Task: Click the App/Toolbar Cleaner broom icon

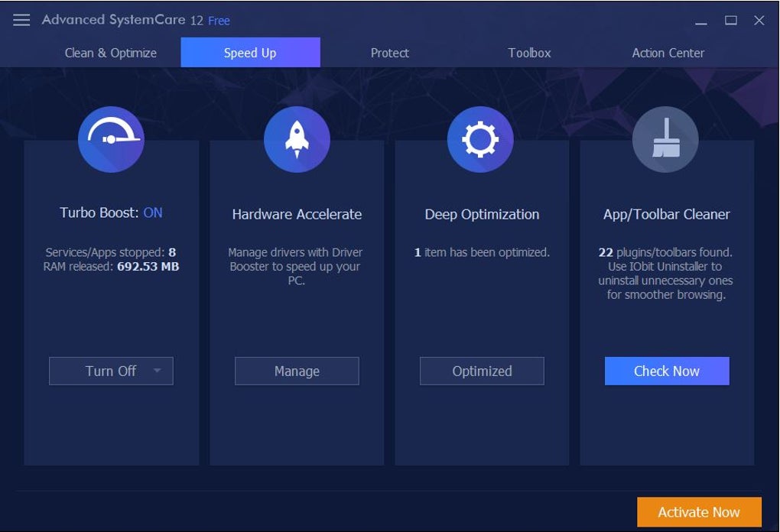Action: pyautogui.click(x=666, y=138)
